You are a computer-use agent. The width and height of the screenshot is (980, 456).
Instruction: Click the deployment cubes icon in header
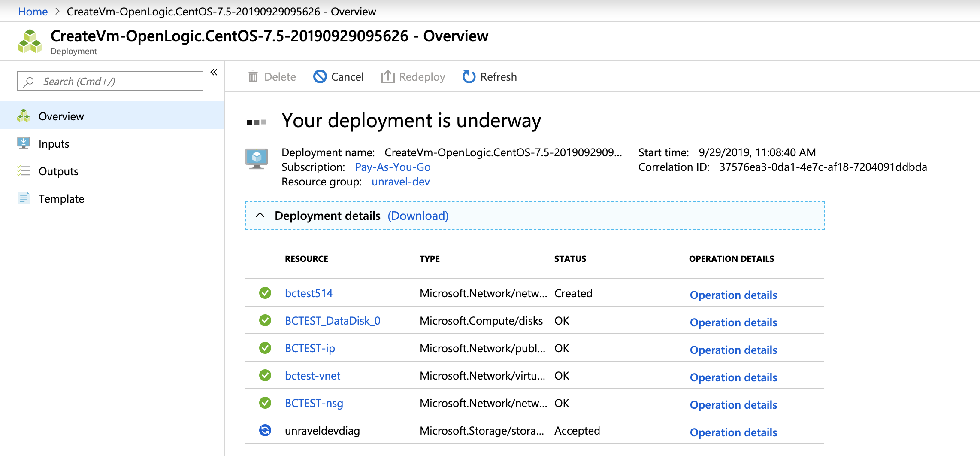[x=30, y=41]
